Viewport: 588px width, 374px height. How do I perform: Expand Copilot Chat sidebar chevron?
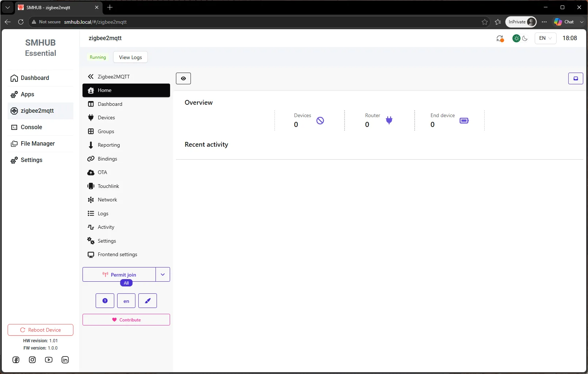[582, 22]
